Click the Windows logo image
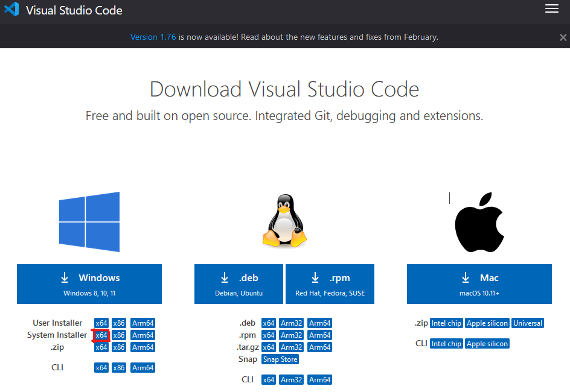Viewport: 570px width, 392px height. pyautogui.click(x=89, y=222)
